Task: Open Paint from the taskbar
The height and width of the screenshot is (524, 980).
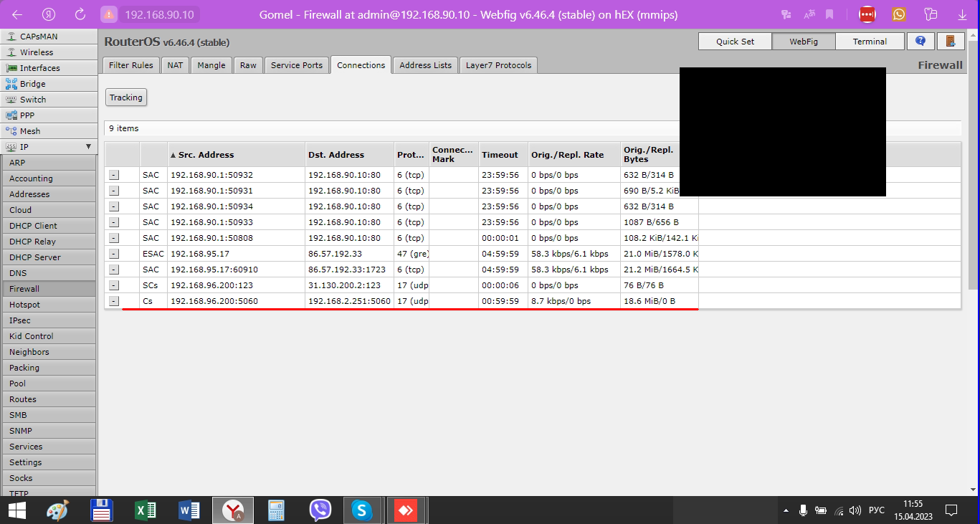Action: [x=57, y=510]
